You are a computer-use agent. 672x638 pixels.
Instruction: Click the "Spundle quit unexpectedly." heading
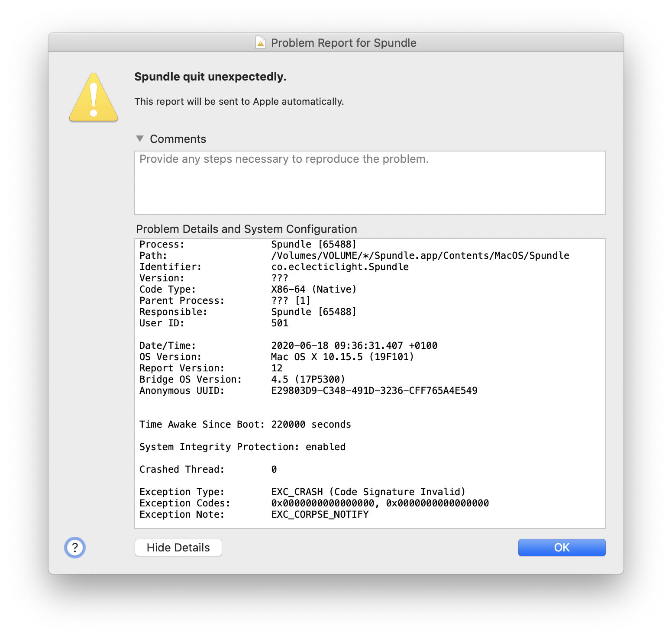coord(210,77)
